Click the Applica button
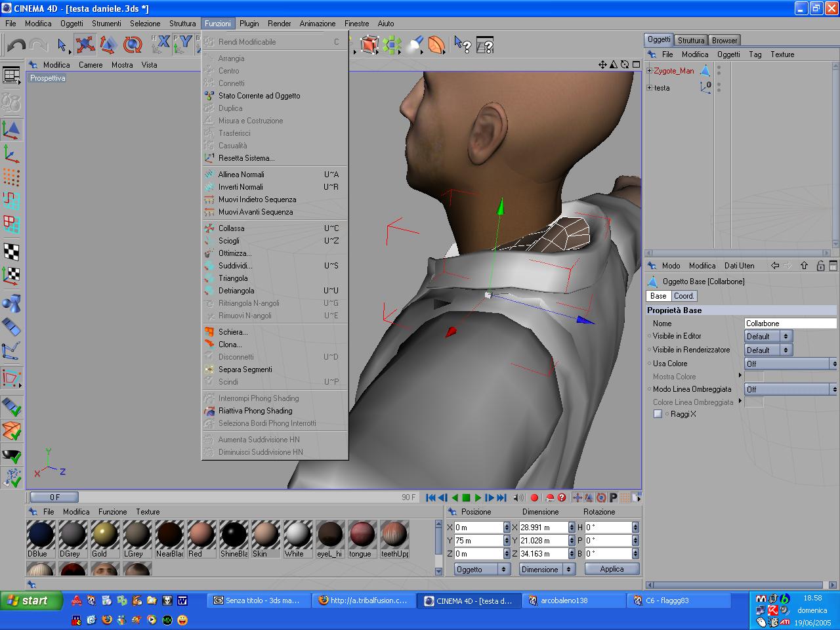Screen dimensions: 840x630 coord(612,569)
